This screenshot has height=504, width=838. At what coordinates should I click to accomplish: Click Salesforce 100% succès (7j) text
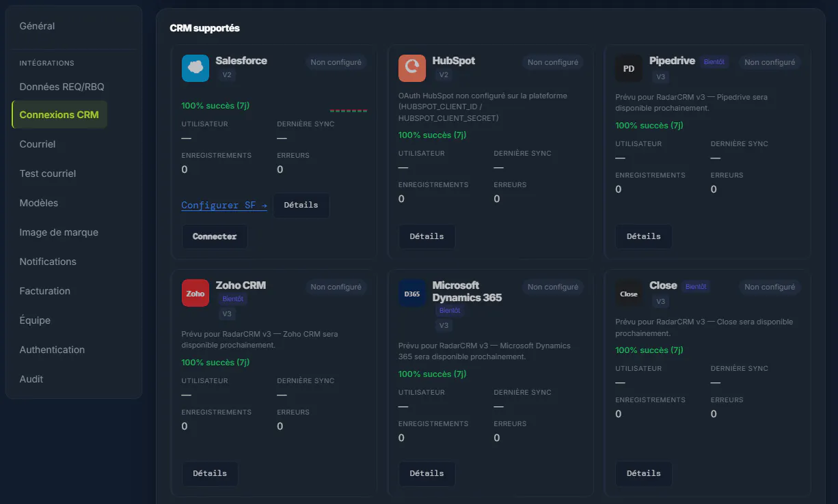coord(215,106)
